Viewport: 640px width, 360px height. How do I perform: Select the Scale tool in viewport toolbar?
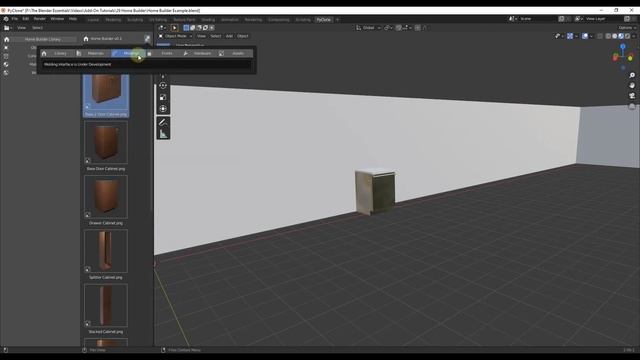tap(163, 97)
